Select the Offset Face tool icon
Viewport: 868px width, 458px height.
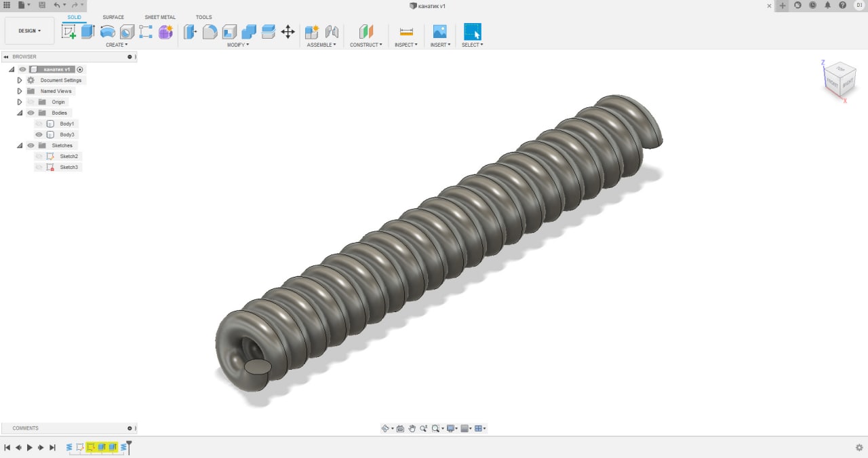(268, 31)
